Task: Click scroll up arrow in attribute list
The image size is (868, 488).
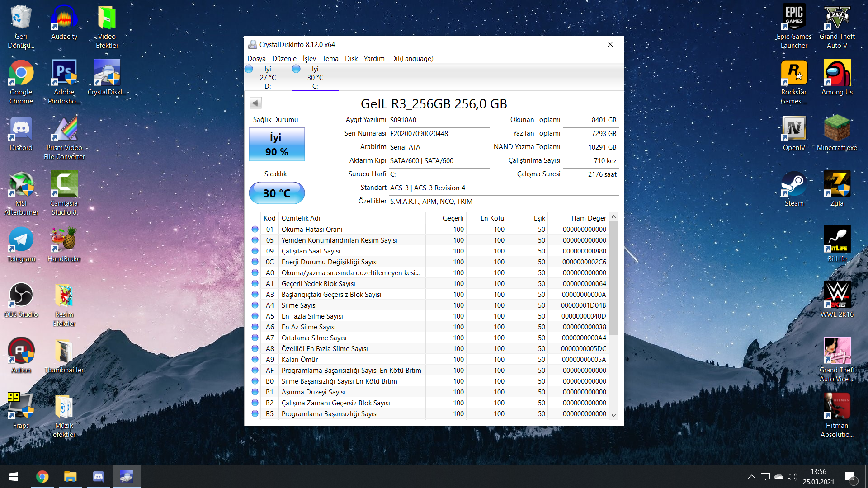Action: click(x=613, y=217)
